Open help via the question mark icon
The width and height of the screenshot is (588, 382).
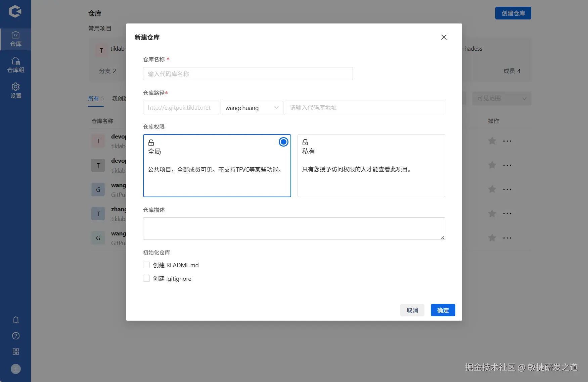[x=15, y=336]
